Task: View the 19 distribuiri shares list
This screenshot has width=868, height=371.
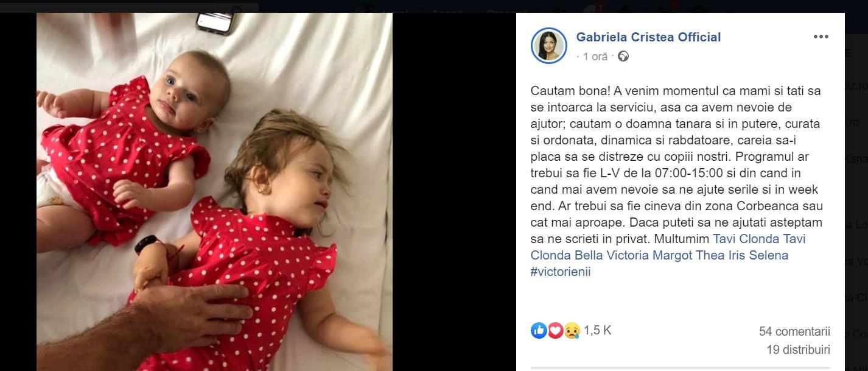Action: click(798, 350)
